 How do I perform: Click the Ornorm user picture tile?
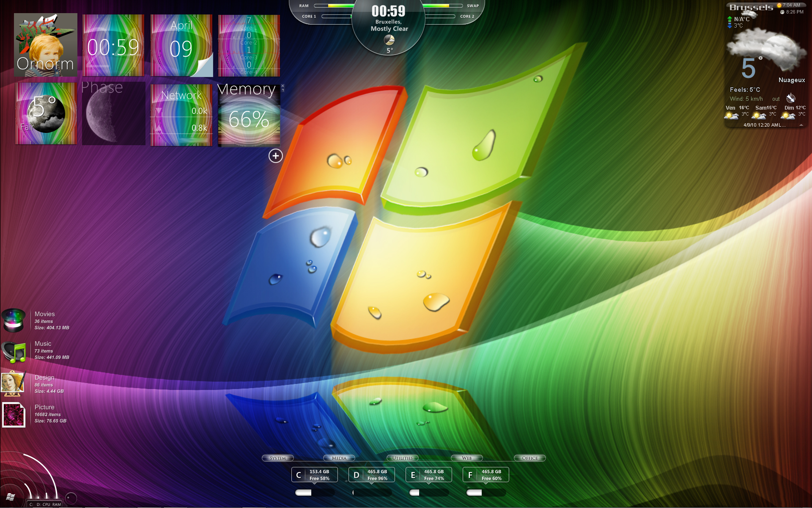coord(46,45)
